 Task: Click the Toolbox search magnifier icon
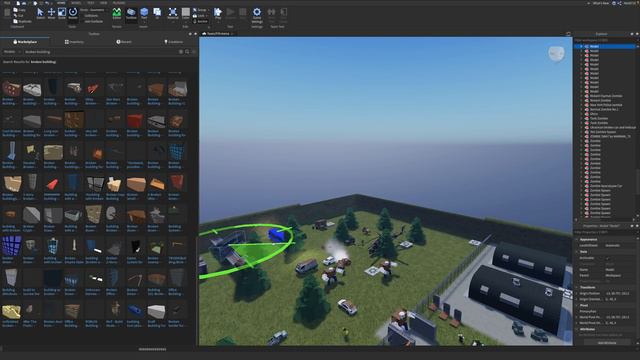click(x=187, y=52)
